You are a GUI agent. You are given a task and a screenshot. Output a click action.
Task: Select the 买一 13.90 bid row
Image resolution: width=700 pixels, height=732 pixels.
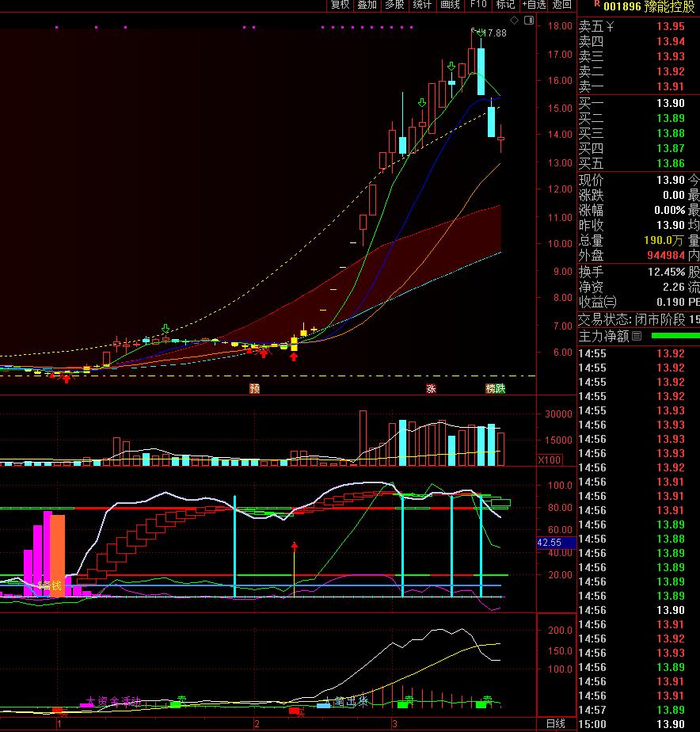coord(638,103)
